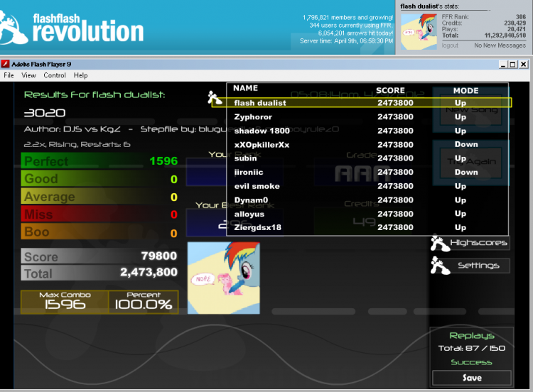
Task: Click the MODE column header
Action: 465,91
